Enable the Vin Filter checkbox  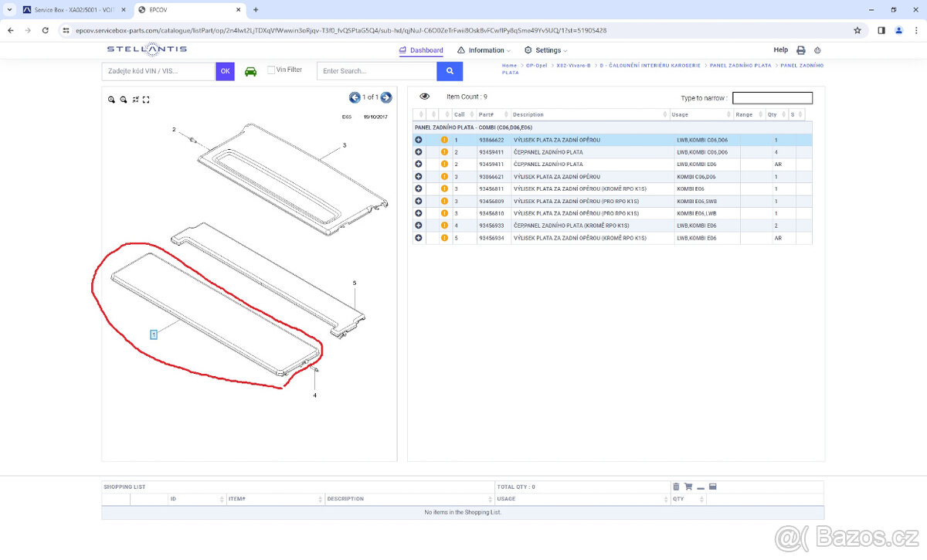(x=271, y=70)
